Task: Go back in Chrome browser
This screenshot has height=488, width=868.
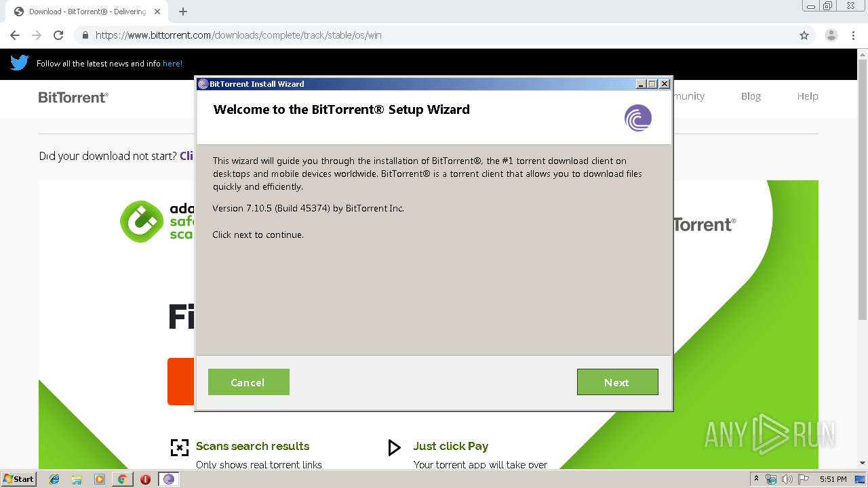Action: click(15, 35)
